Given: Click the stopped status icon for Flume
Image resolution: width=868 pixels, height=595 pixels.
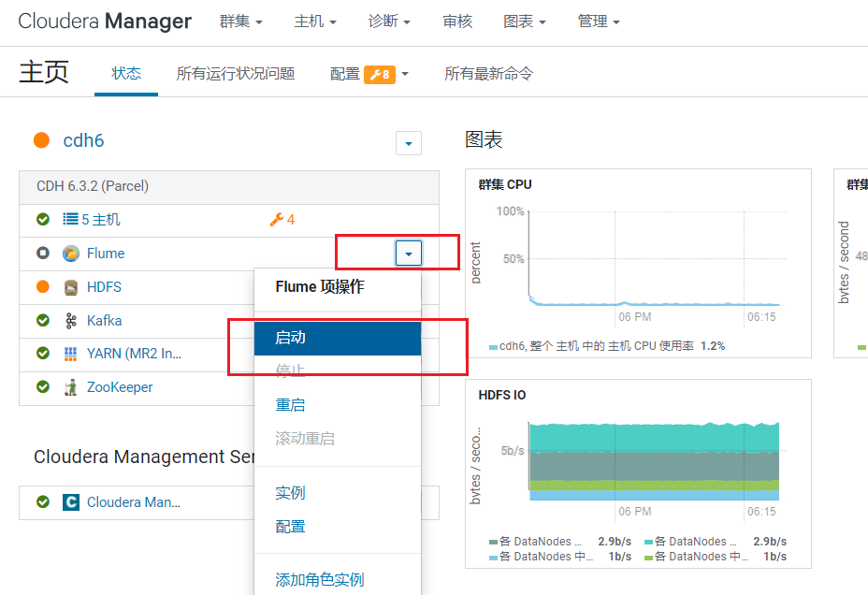Looking at the screenshot, I should tap(43, 253).
